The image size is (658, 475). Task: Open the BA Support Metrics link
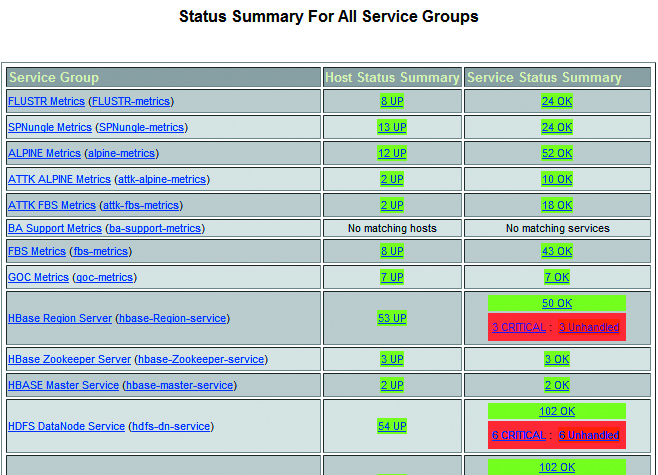coord(55,229)
